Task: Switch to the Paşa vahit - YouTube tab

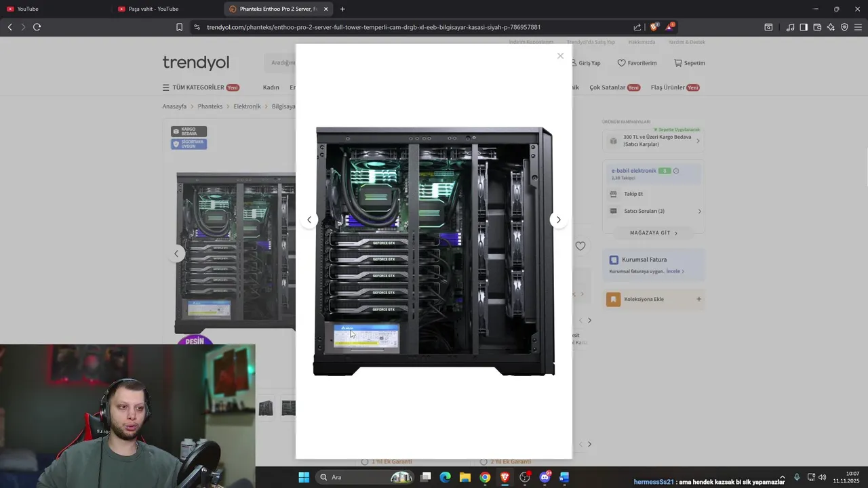Action: 166,9
